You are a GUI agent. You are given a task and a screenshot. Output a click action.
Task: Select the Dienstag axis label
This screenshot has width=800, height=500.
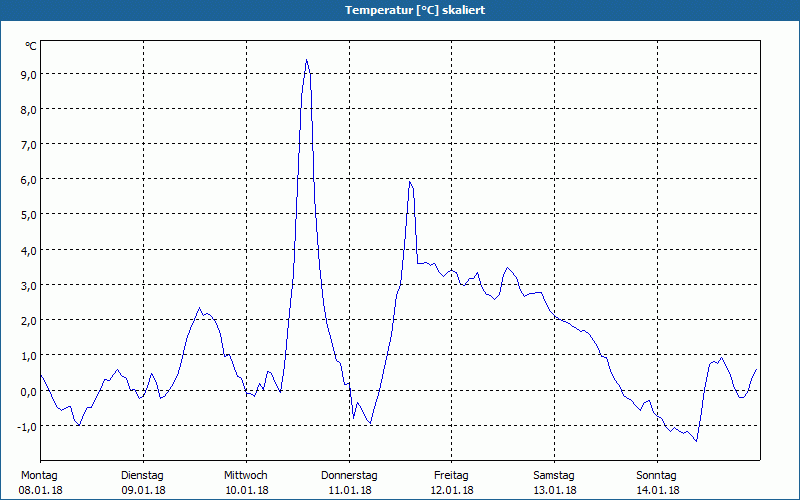point(142,476)
